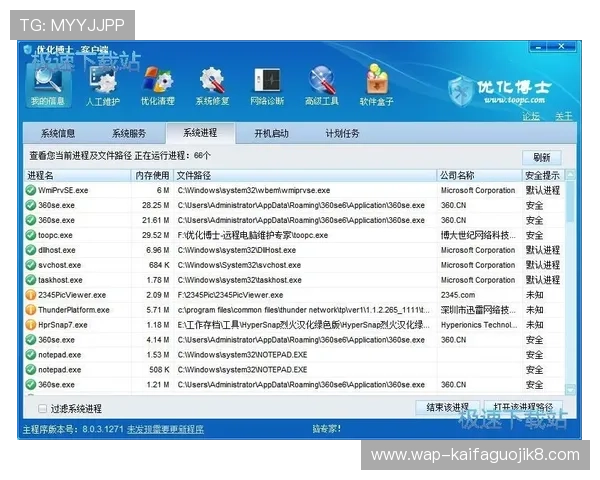This screenshot has width=600, height=480.
Task: Click warning icon of 2345PicViewer.exe row
Action: 31,295
